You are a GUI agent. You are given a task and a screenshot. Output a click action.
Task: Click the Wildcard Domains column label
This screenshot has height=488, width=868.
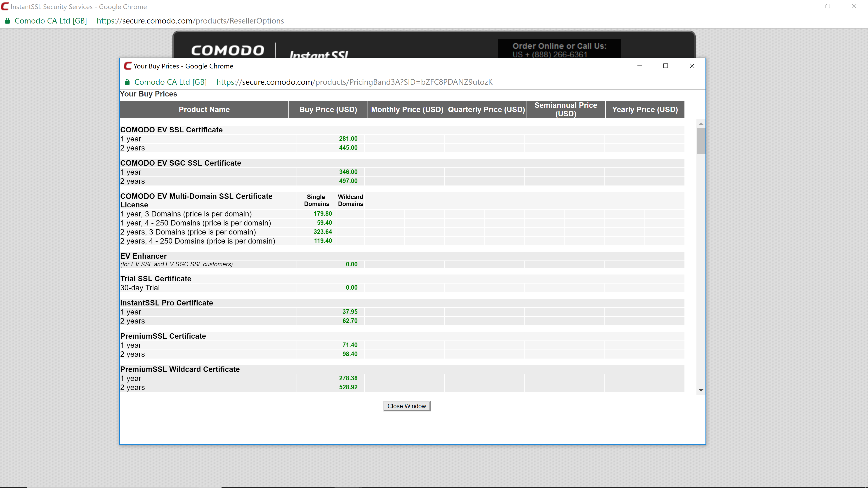[350, 200]
